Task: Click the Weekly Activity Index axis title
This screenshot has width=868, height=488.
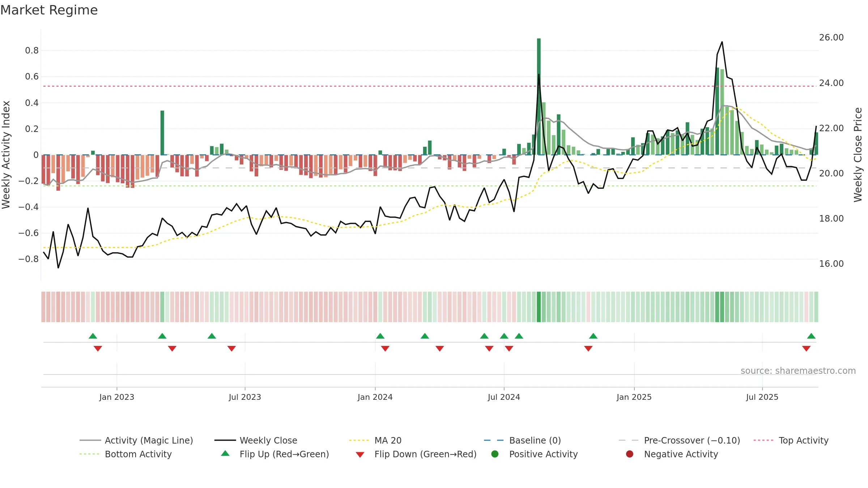Action: [x=6, y=155]
